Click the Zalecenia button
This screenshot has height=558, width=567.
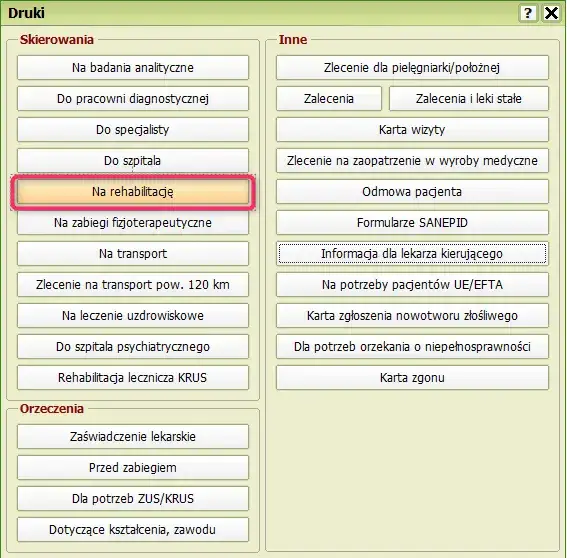tap(329, 99)
